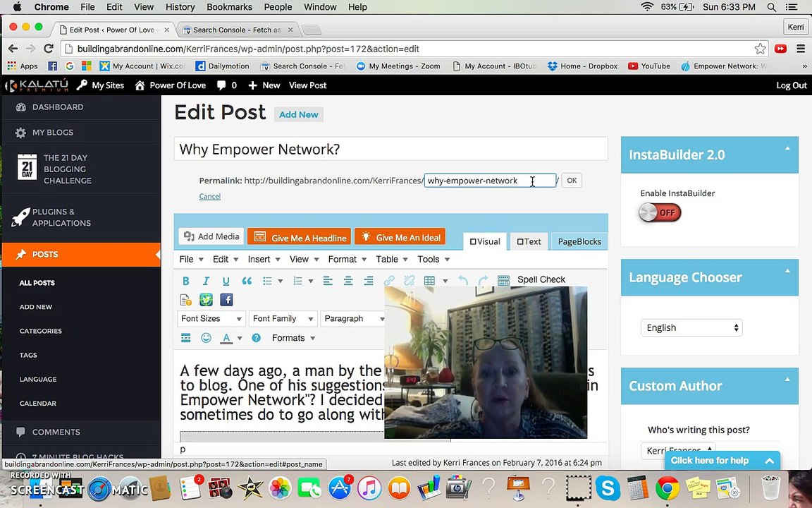Click the document icon in the editor toolbar
The width and height of the screenshot is (812, 508).
tap(185, 300)
